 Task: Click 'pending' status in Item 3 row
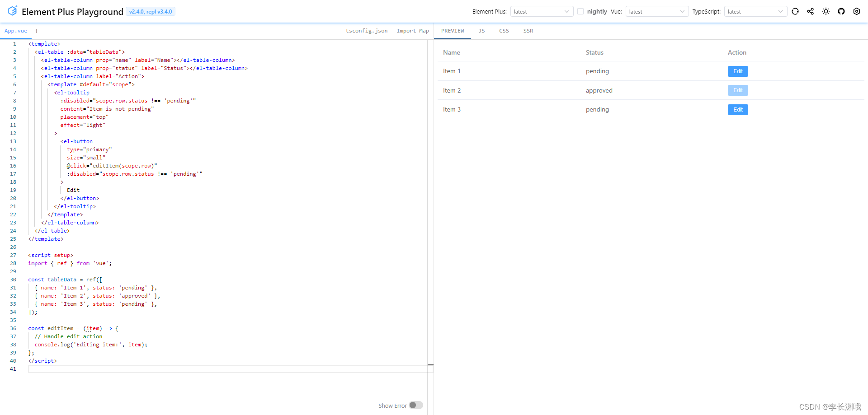pos(597,109)
